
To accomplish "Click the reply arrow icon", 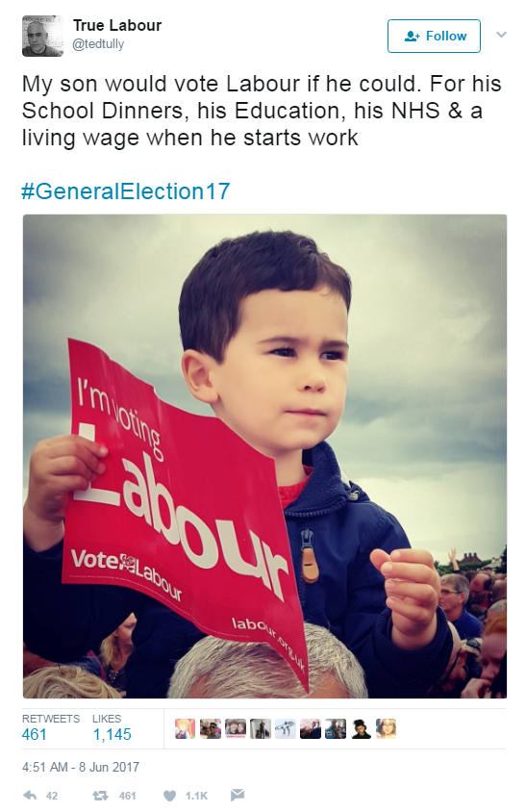I will [x=30, y=795].
